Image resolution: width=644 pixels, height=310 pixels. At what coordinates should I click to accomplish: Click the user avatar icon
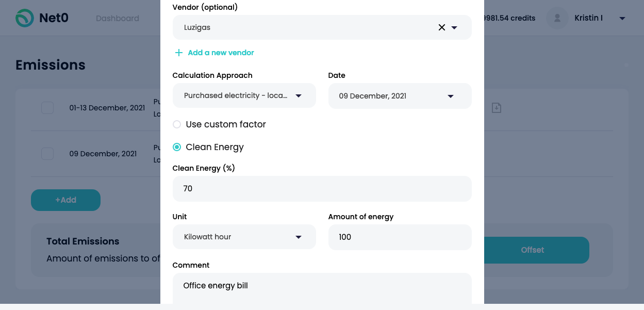click(x=557, y=18)
